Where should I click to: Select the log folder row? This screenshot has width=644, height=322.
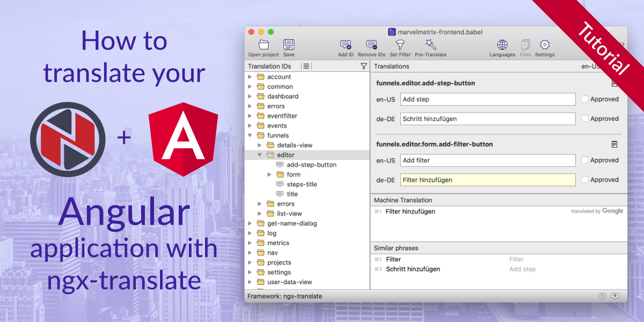(x=307, y=233)
